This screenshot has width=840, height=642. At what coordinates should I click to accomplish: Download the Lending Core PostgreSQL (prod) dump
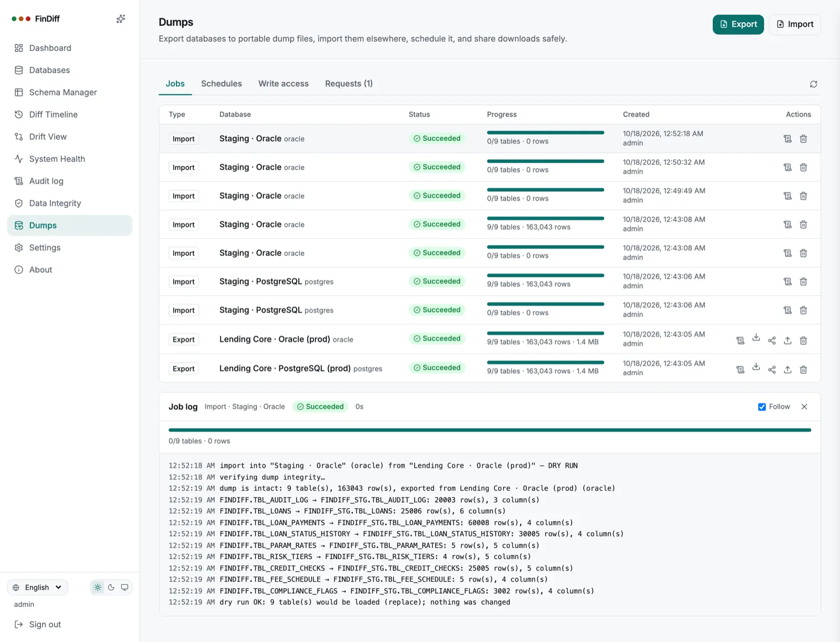[756, 367]
